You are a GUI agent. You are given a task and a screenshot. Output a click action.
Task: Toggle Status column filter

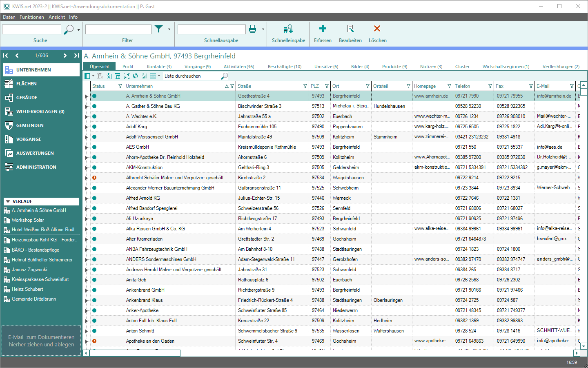120,86
